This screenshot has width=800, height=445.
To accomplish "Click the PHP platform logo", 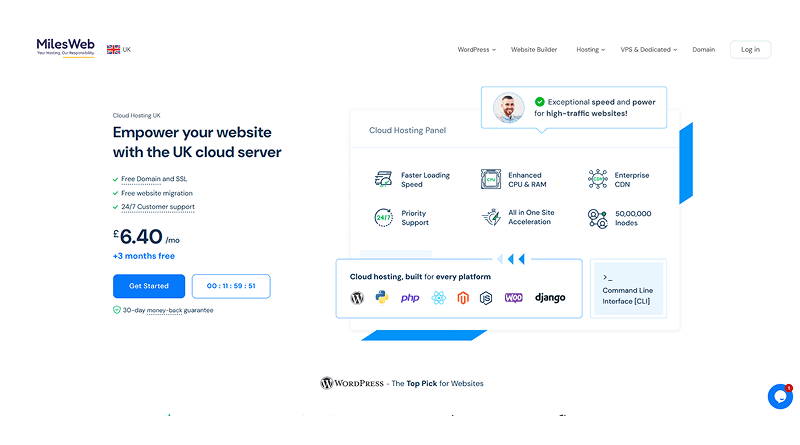I will click(410, 298).
